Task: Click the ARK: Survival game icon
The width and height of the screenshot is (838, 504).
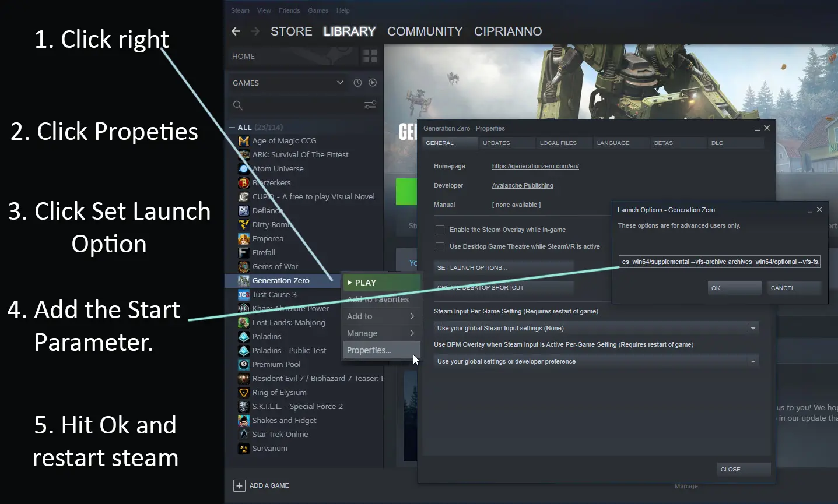Action: coord(244,155)
